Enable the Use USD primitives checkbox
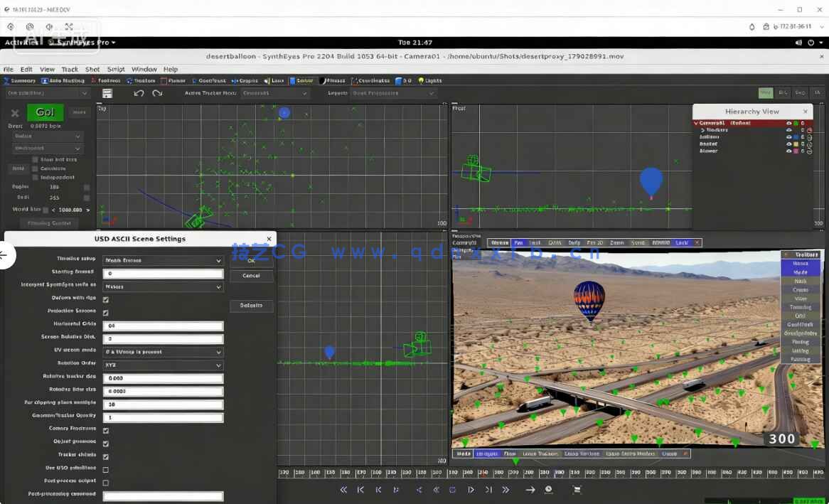This screenshot has width=829, height=504. click(x=105, y=468)
